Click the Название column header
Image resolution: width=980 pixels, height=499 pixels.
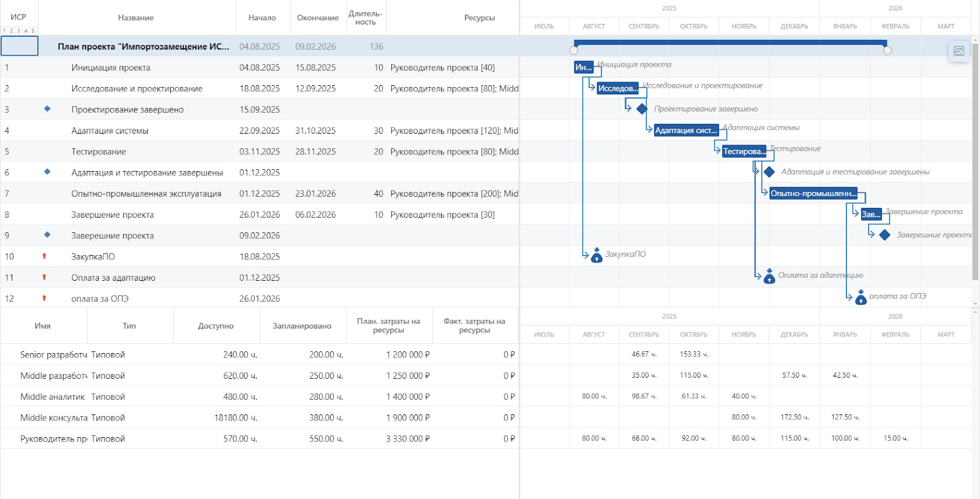coord(136,18)
